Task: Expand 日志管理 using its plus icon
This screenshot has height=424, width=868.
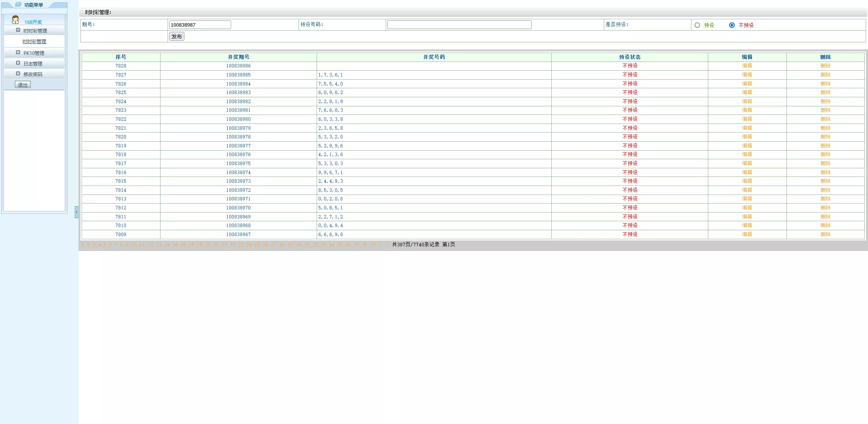Action: [18, 63]
